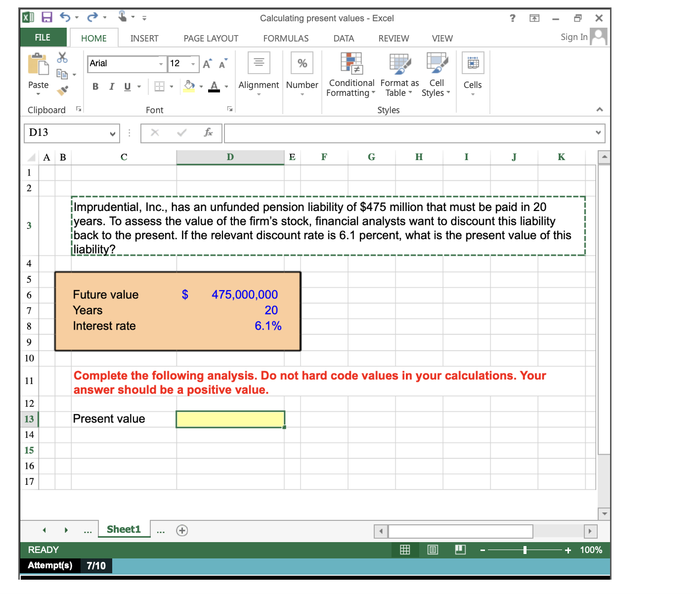This screenshot has width=700, height=594.
Task: Select the Sheet1 worksheet tab
Action: [124, 529]
